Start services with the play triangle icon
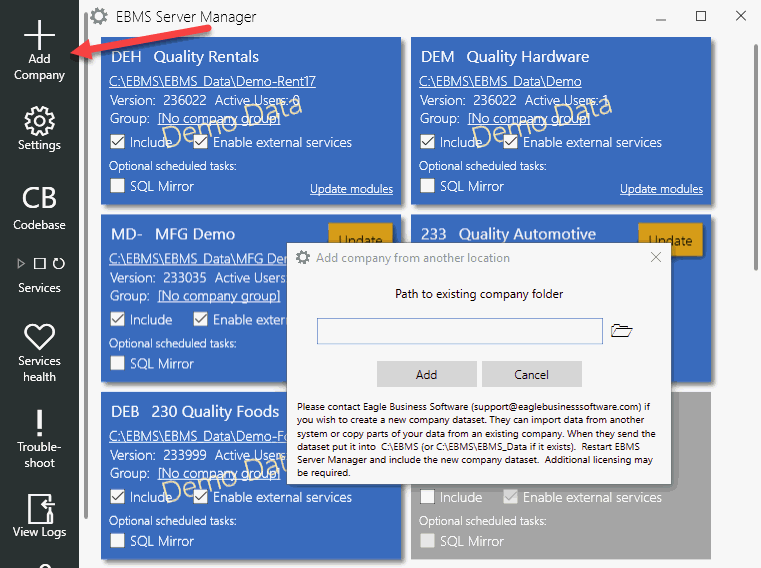This screenshot has height=568, width=761. (21, 264)
